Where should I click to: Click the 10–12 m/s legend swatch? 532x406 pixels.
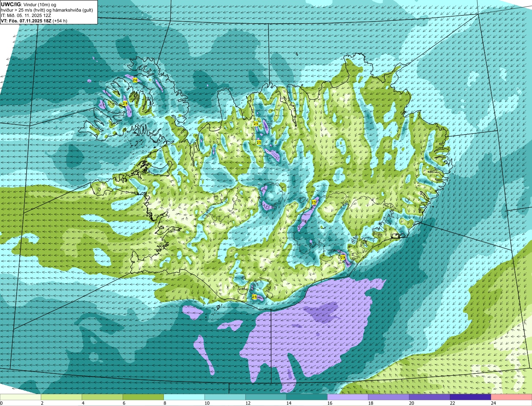[225, 397]
